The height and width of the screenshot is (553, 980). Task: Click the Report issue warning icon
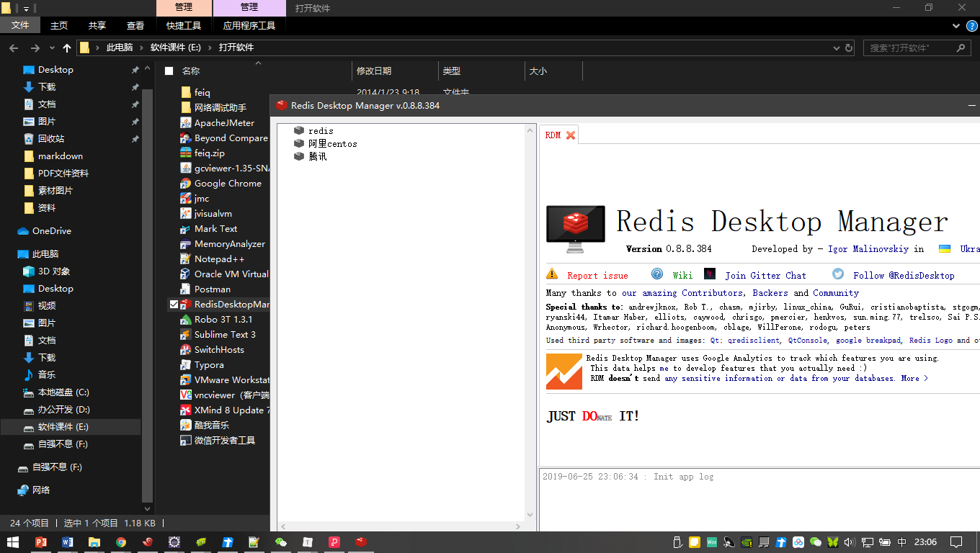552,274
